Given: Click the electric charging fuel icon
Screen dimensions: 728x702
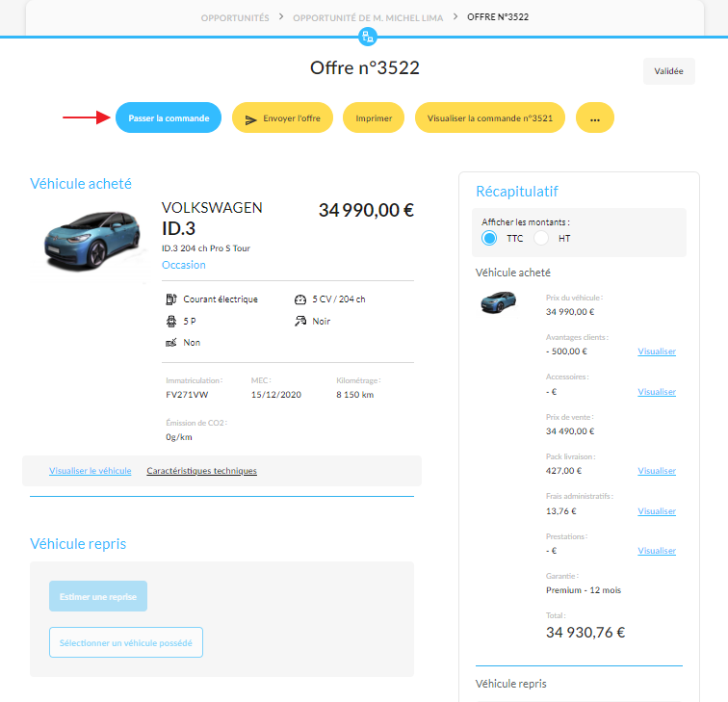Looking at the screenshot, I should [171, 299].
